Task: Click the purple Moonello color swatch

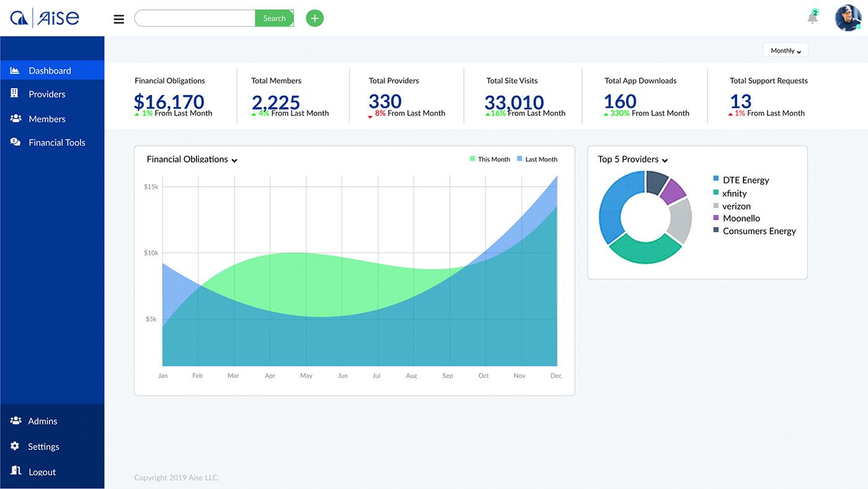Action: [x=716, y=218]
